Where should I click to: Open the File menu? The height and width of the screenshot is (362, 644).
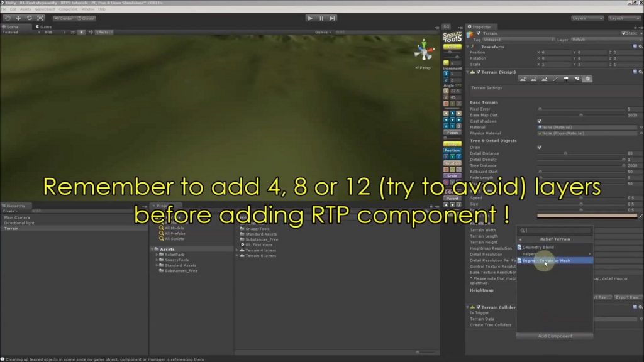(4, 9)
